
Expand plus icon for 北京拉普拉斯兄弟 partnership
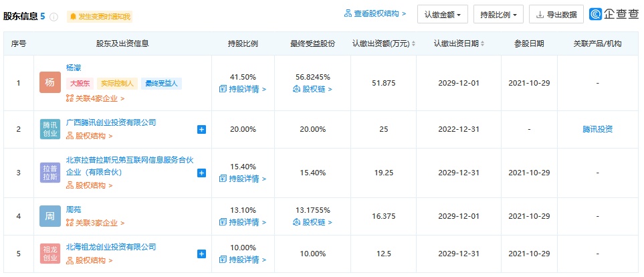point(202,173)
